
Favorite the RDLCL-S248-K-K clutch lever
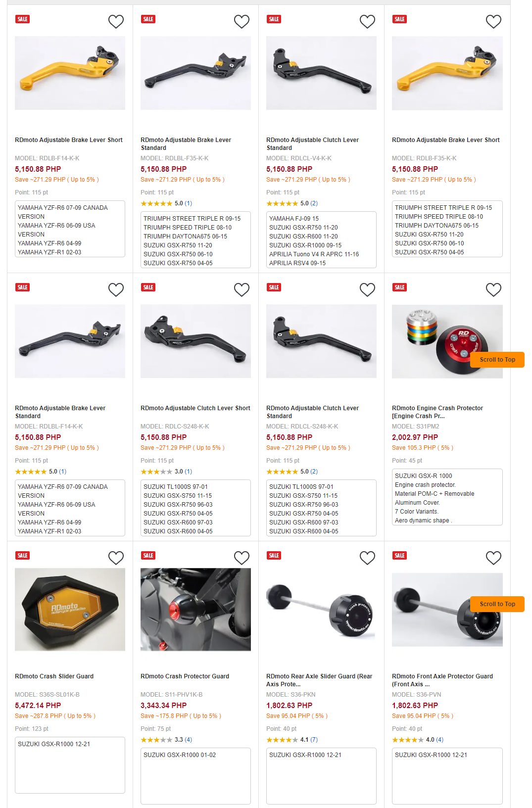point(367,289)
